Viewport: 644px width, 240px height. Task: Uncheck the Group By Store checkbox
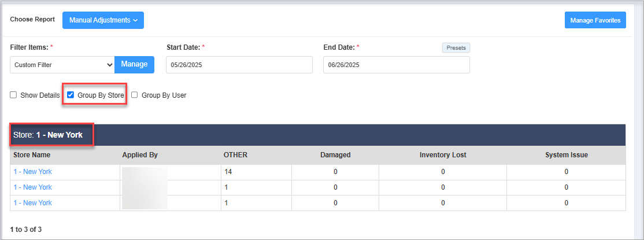71,95
